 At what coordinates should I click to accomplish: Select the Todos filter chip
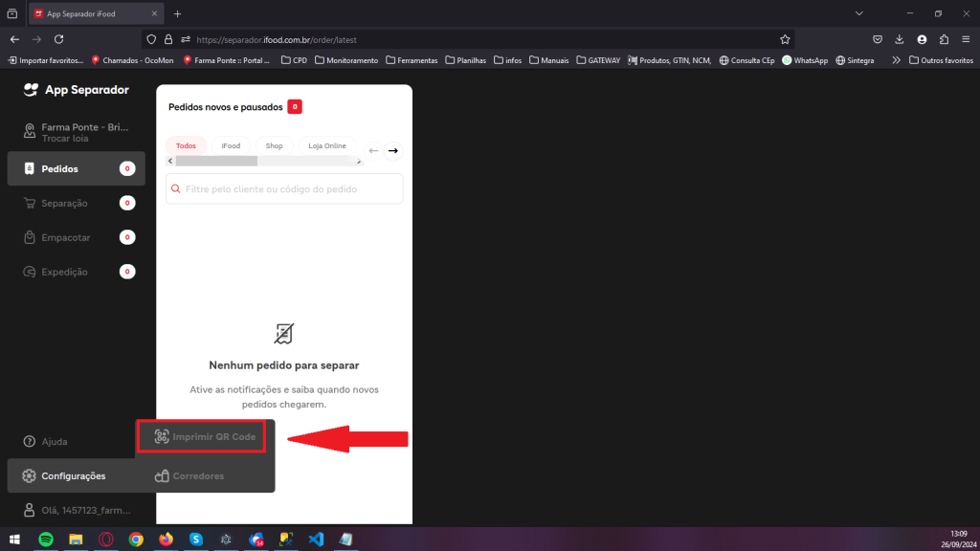click(186, 145)
